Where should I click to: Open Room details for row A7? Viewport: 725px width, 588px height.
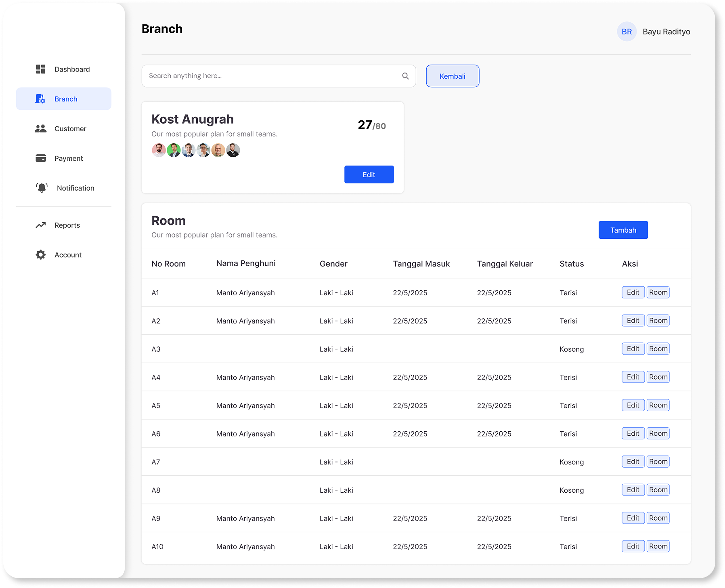[658, 461]
